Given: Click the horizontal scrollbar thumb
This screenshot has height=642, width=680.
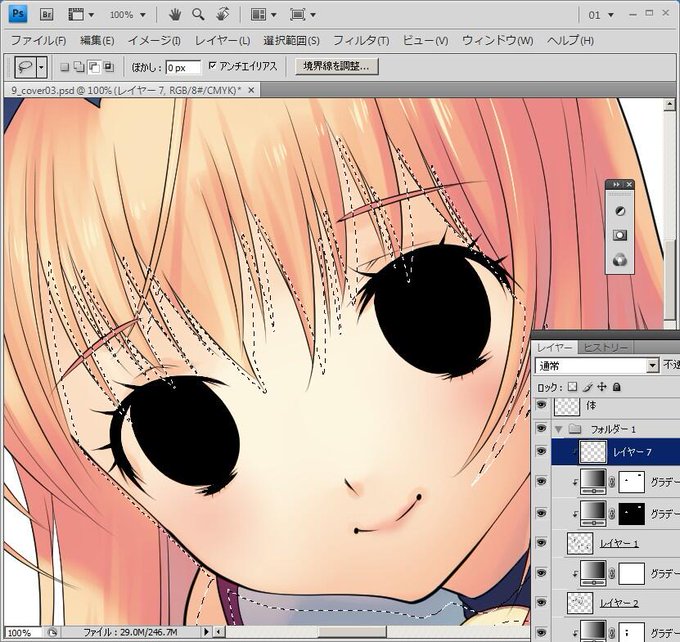Looking at the screenshot, I should point(352,632).
